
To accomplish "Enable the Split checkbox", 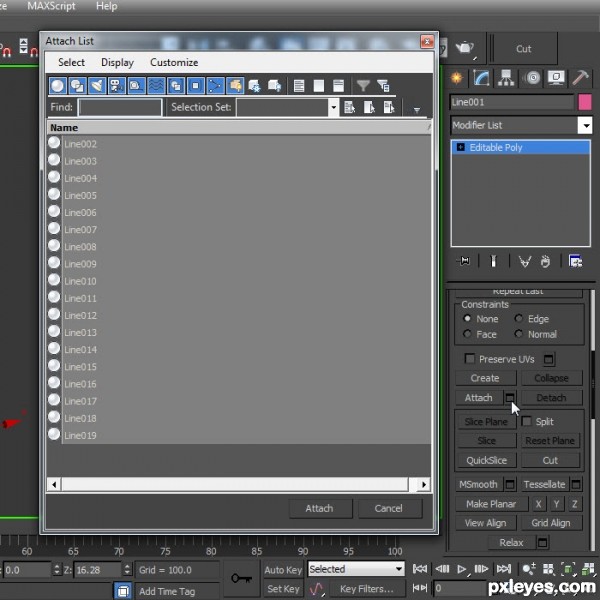I will 527,421.
